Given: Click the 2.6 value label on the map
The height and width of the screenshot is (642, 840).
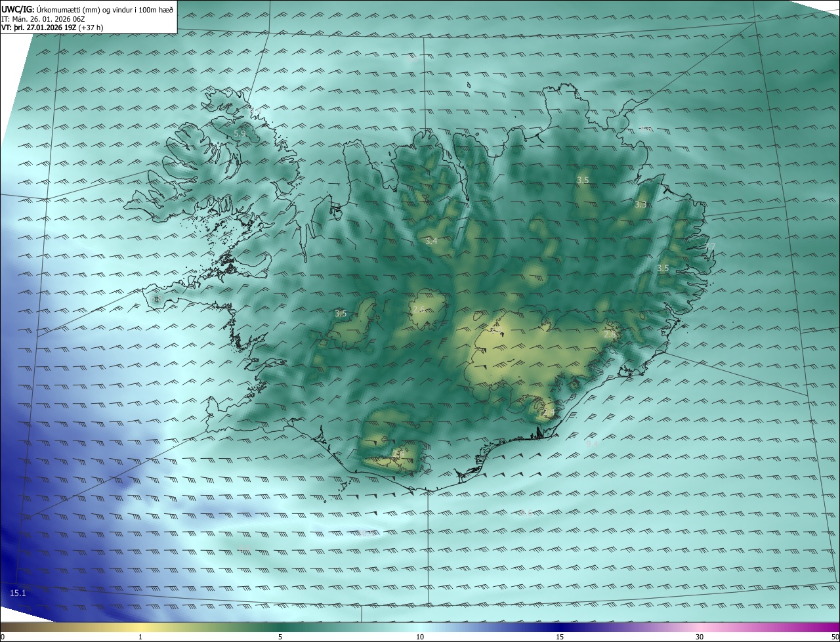Looking at the screenshot, I should pyautogui.click(x=418, y=309).
